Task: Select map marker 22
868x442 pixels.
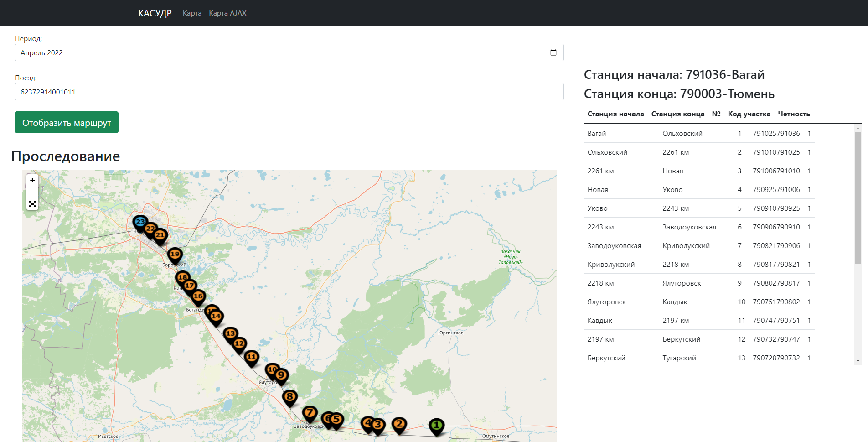Action: pos(150,229)
